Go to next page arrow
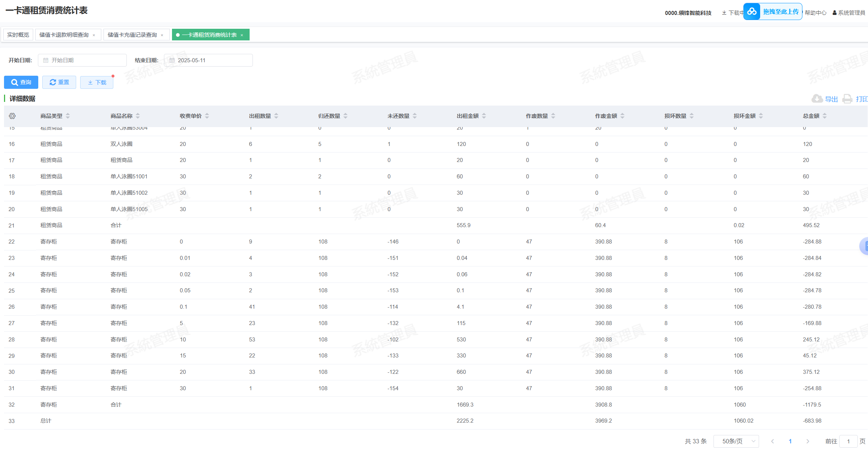Image resolution: width=868 pixels, height=451 pixels. point(808,441)
